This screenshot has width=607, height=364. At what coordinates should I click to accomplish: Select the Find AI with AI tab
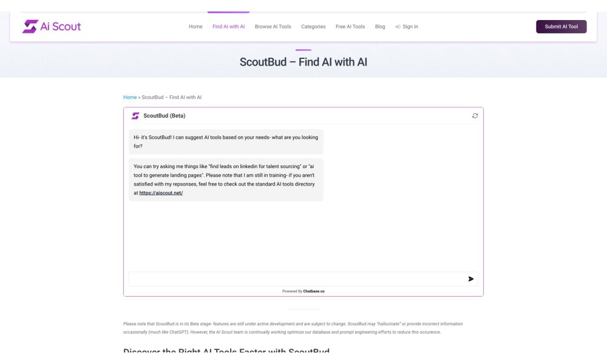pos(228,27)
